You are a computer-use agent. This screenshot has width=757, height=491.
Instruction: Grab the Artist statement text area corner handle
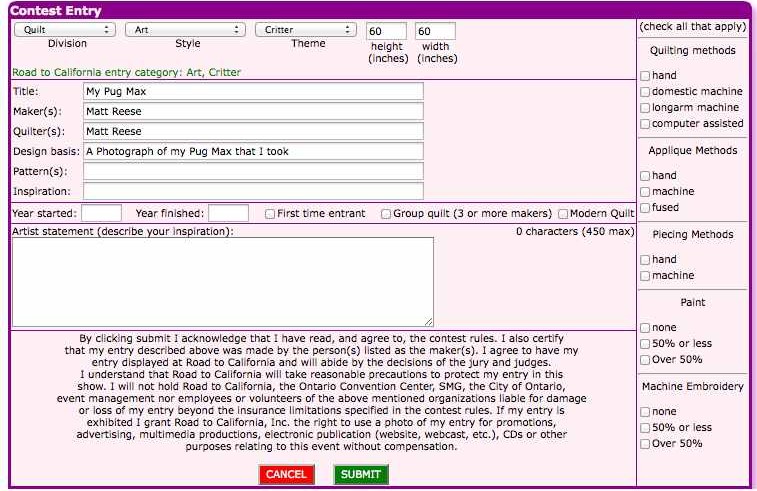point(429,322)
